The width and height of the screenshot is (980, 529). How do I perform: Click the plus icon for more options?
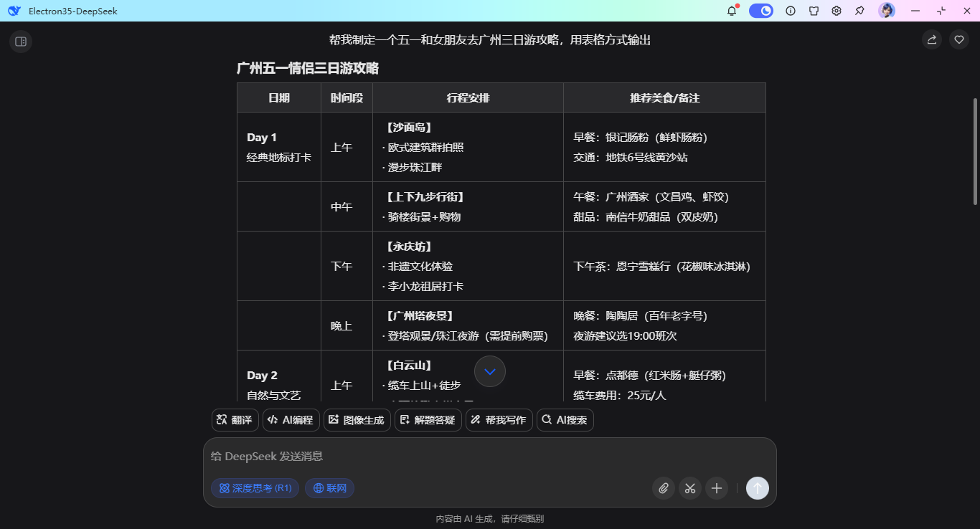[x=716, y=488]
